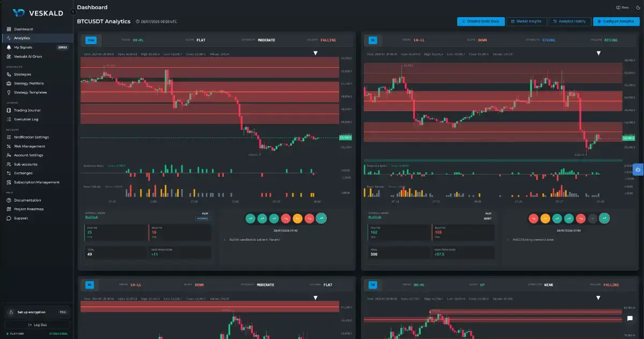The height and width of the screenshot is (339, 644).
Task: Select the orange signal circle in 15m panel
Action: pyautogui.click(x=297, y=218)
